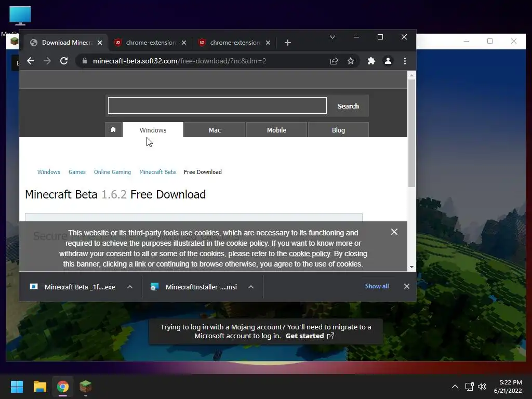Image resolution: width=532 pixels, height=399 pixels.
Task: Go to the site home icon
Action: click(113, 129)
